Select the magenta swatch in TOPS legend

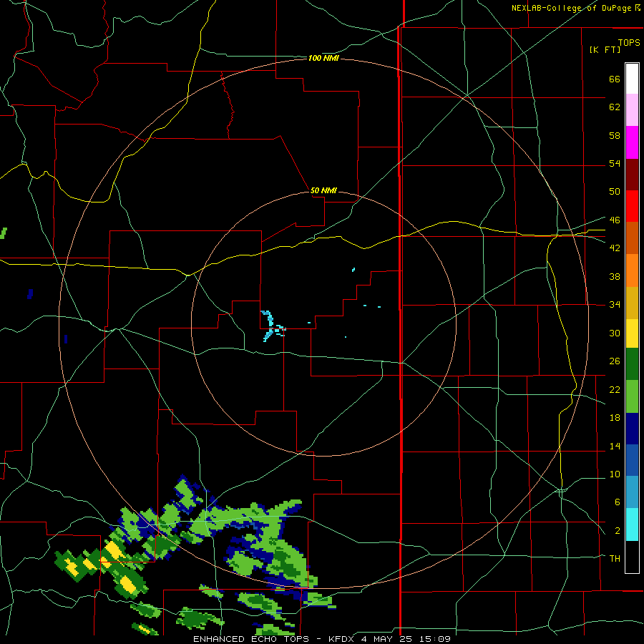(632, 142)
